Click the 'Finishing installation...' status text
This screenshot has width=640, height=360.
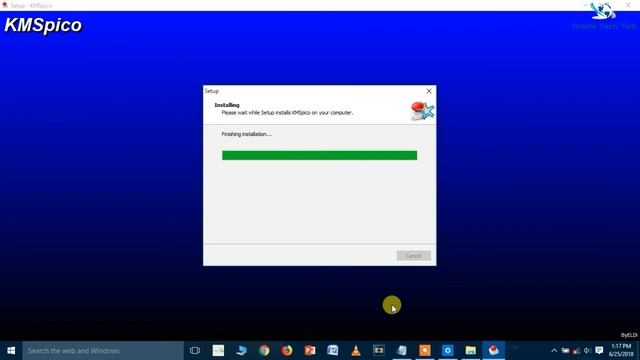(x=247, y=134)
